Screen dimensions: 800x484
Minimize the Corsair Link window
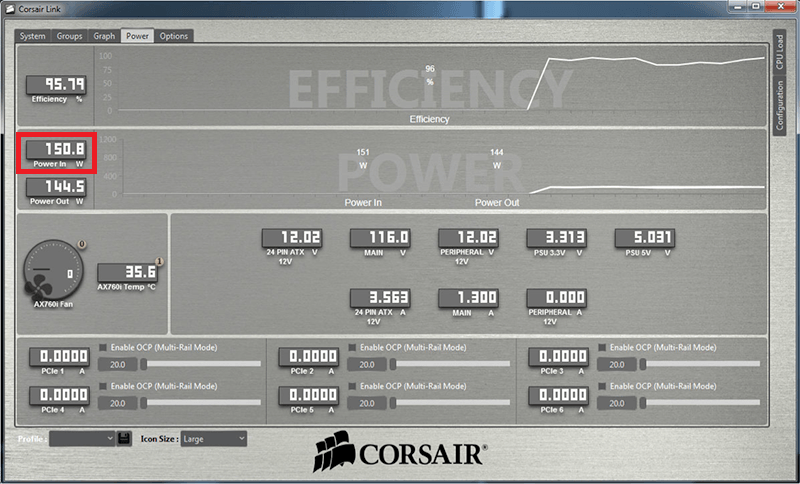738,6
